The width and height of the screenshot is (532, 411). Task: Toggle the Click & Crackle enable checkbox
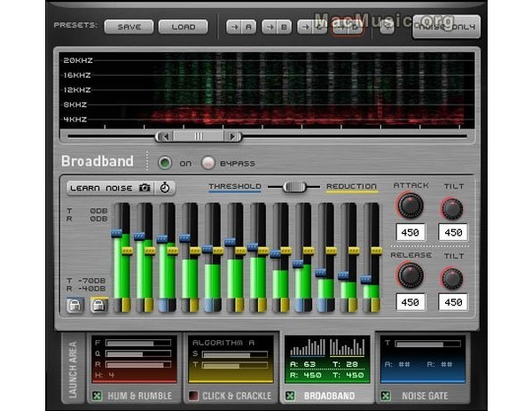[193, 395]
